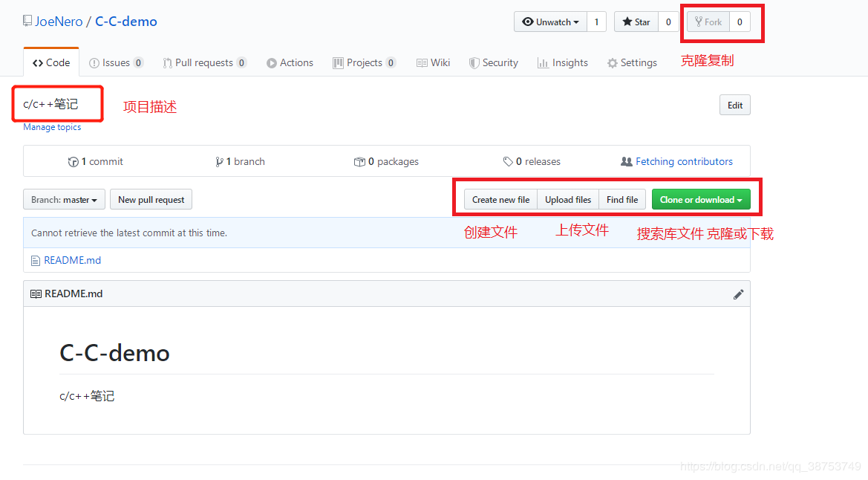This screenshot has height=480, width=868.
Task: Open the C-C-demo repository link
Action: (126, 22)
